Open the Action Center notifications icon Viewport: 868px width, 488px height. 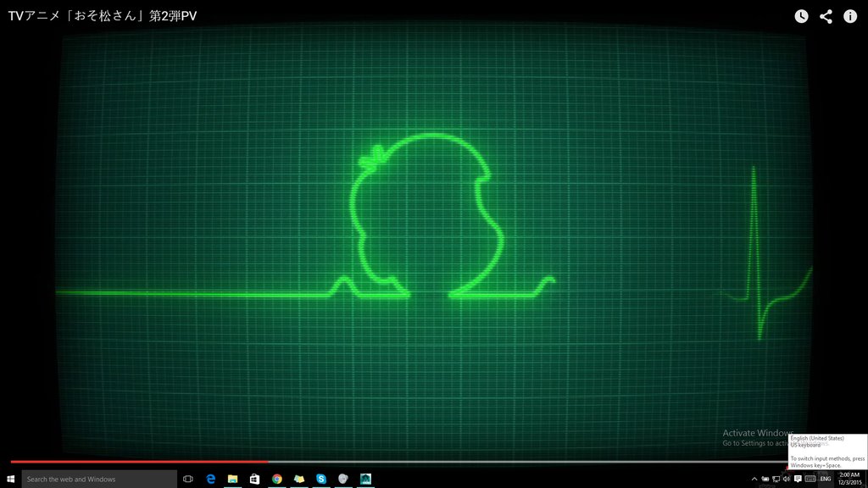[x=798, y=480]
